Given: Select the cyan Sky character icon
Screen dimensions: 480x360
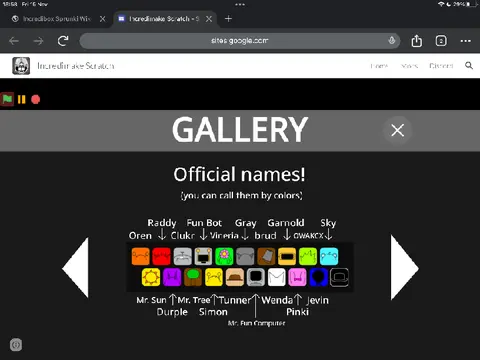Looking at the screenshot, I should click(x=329, y=256).
